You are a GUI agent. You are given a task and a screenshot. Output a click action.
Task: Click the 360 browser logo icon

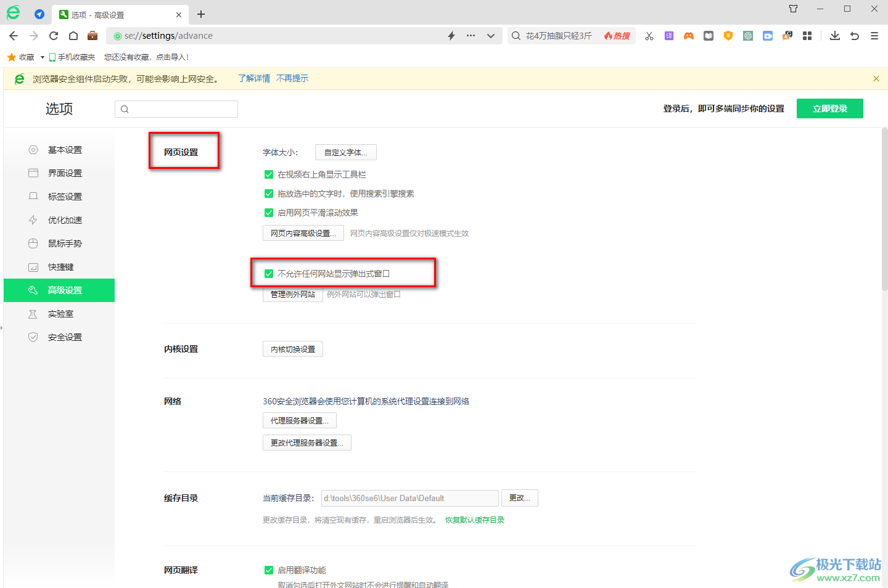click(13, 13)
